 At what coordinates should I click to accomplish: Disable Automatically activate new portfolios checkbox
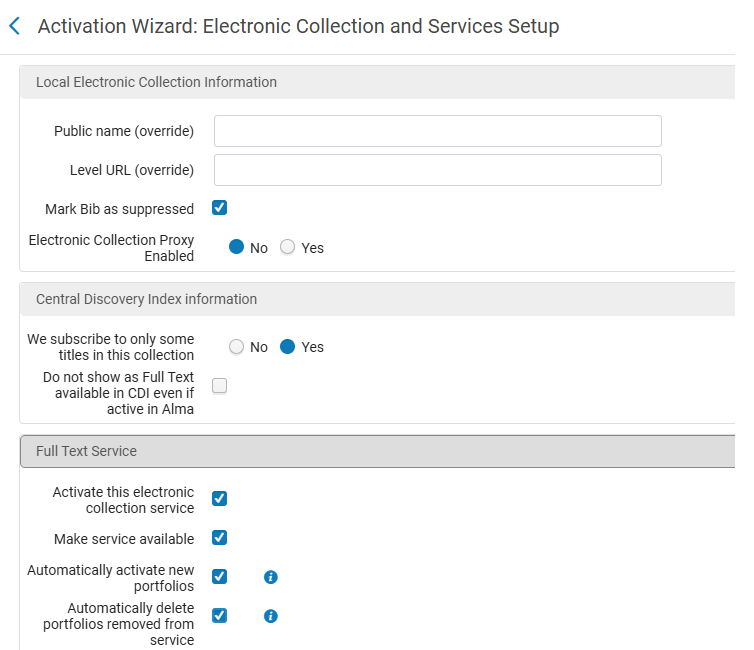click(x=220, y=577)
